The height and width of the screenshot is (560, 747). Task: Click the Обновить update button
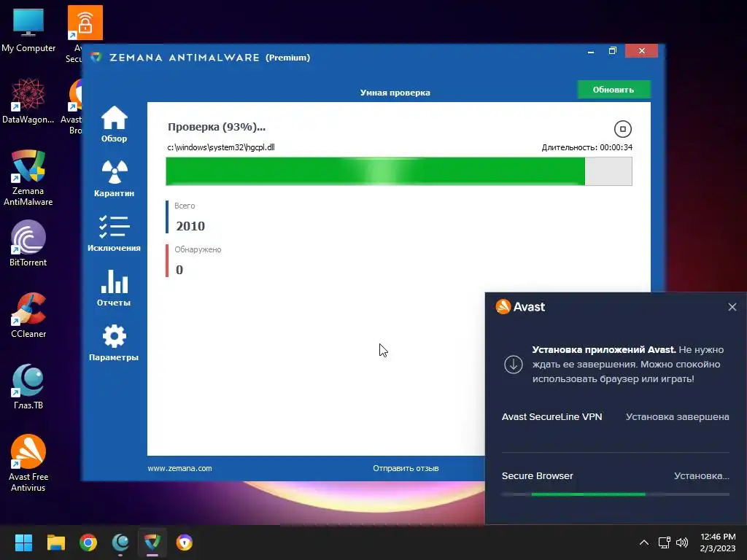(x=614, y=90)
